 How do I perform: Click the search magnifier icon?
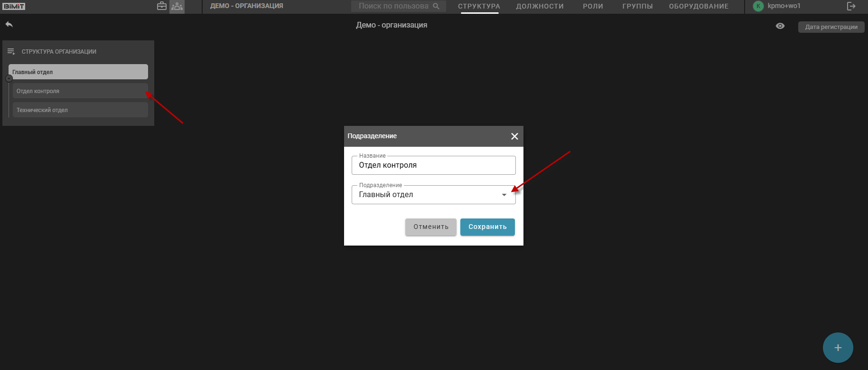pos(436,6)
